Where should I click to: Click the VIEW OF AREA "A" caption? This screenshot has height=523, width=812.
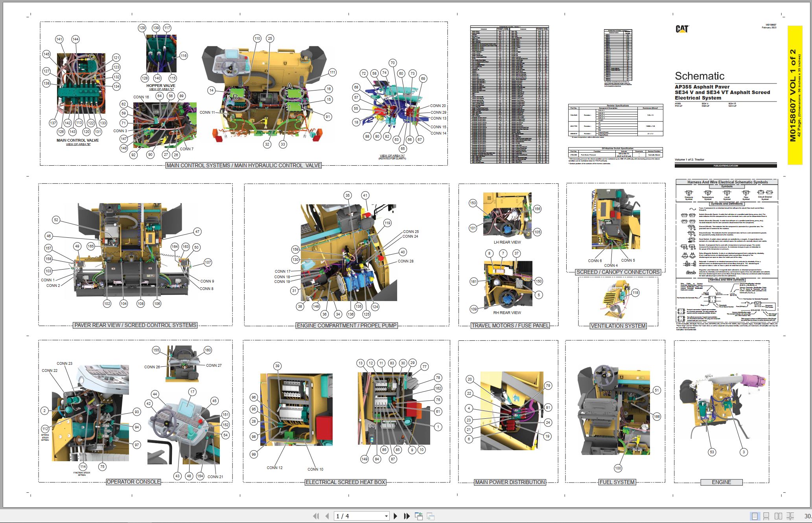click(392, 155)
